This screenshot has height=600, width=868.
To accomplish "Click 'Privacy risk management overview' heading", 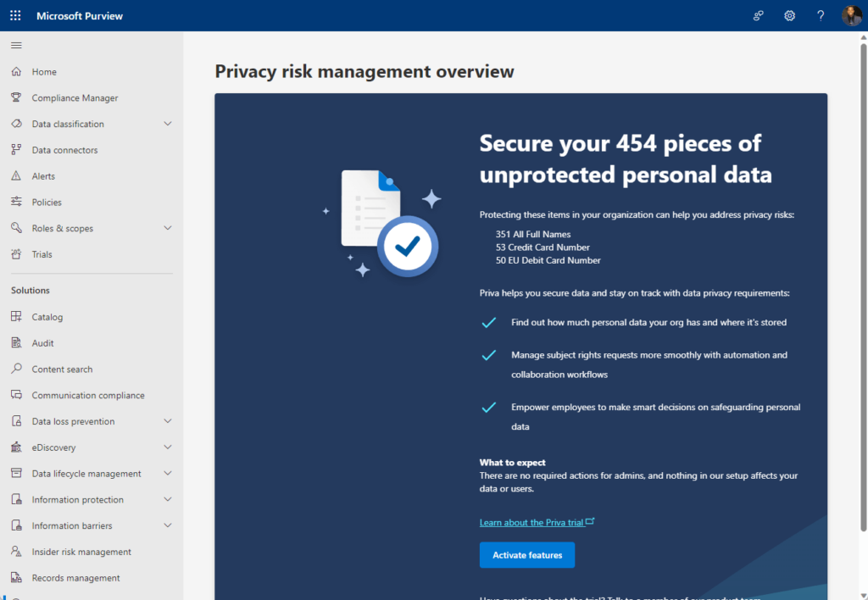I will tap(364, 71).
